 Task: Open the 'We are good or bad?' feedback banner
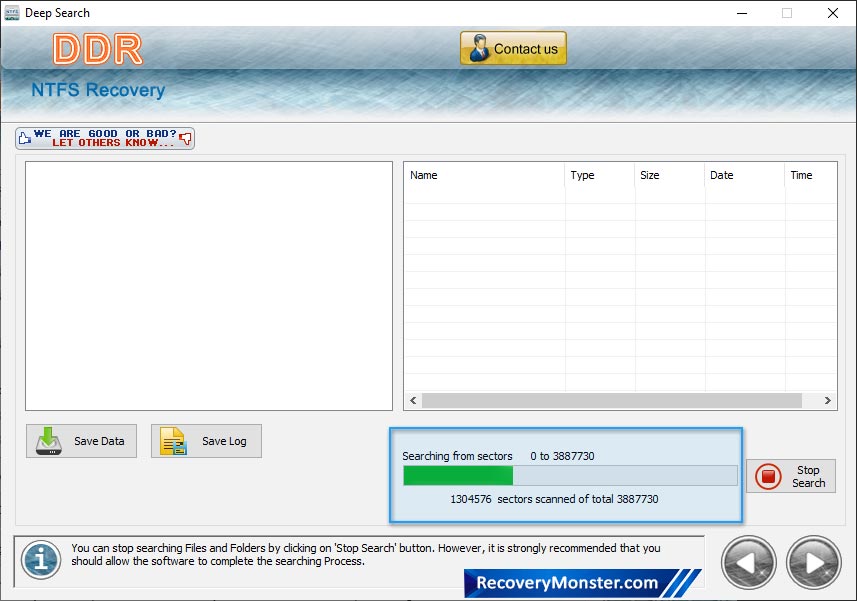tap(105, 138)
